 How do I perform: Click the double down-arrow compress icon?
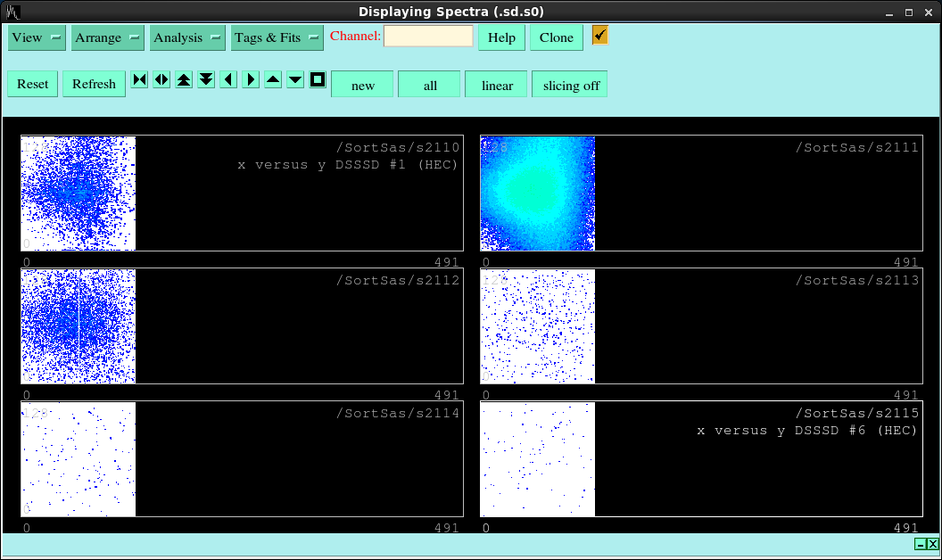206,80
